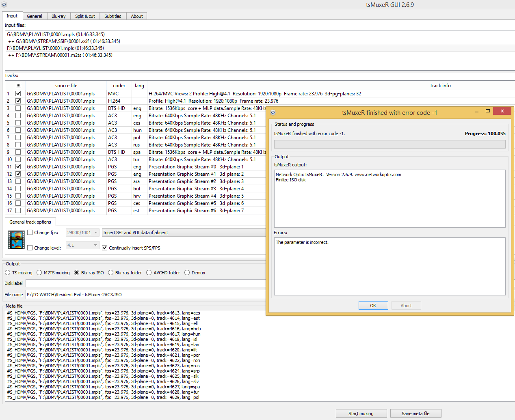Select Blu-ray folder output option
The width and height of the screenshot is (515, 420).
coord(111,273)
